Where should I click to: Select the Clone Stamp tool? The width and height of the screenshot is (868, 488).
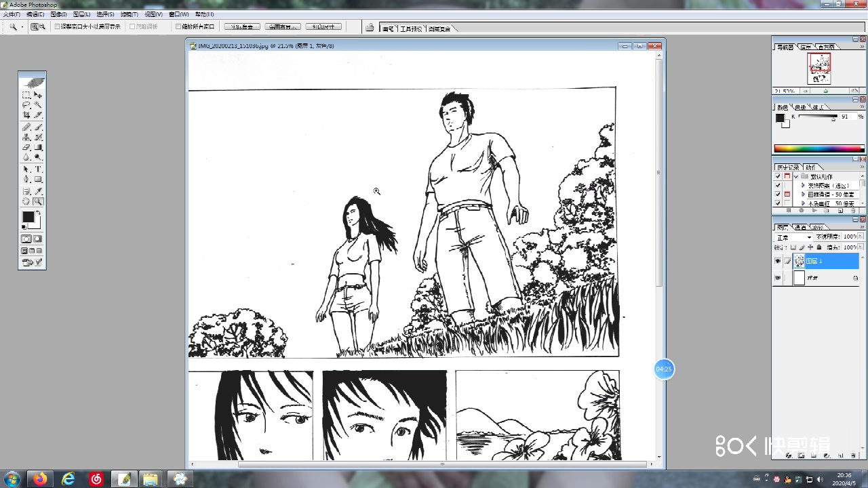(26, 138)
